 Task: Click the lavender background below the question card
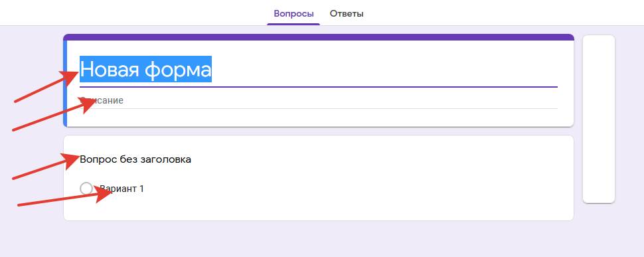(x=318, y=239)
